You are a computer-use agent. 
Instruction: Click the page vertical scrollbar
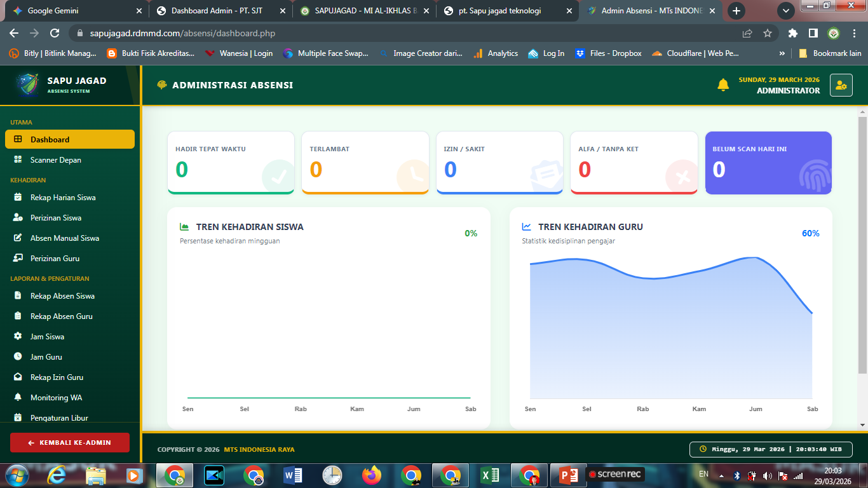tap(862, 245)
